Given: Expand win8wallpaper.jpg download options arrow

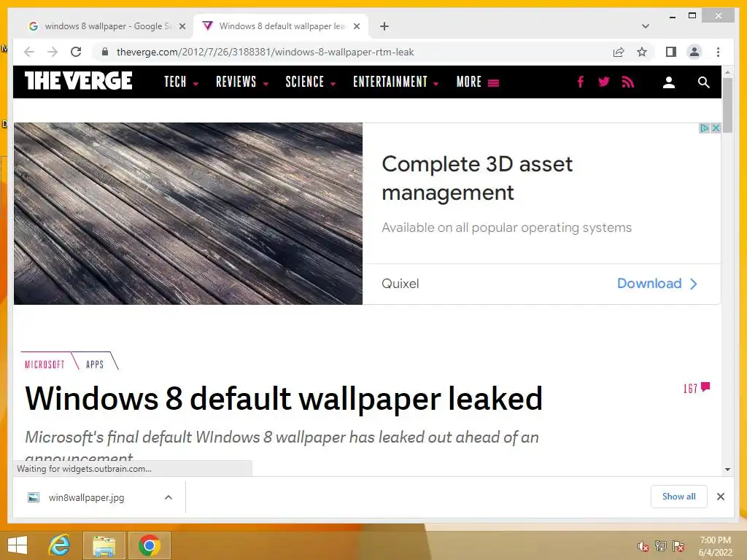Looking at the screenshot, I should tap(169, 497).
